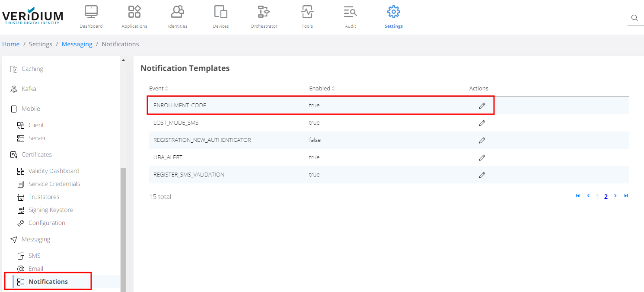Open the Tools section icon
This screenshot has width=644, height=292.
point(307,17)
